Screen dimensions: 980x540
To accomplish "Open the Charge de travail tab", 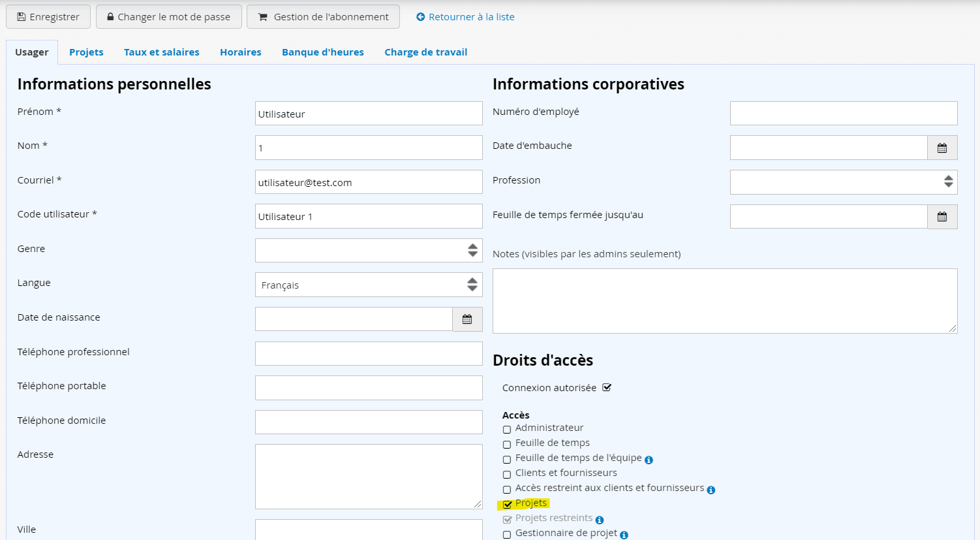I will click(426, 52).
